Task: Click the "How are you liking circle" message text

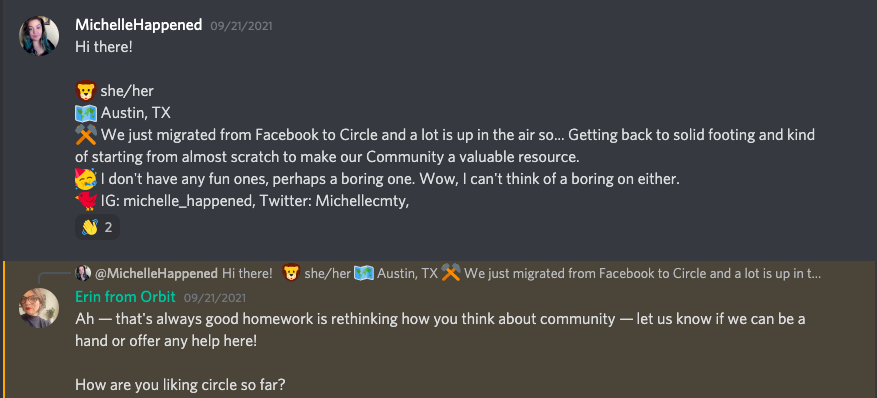Action: (x=183, y=385)
